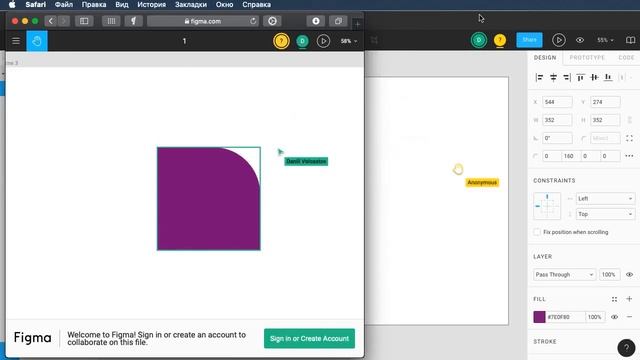
Task: Click the fill opacity 100% field
Action: [x=595, y=317]
